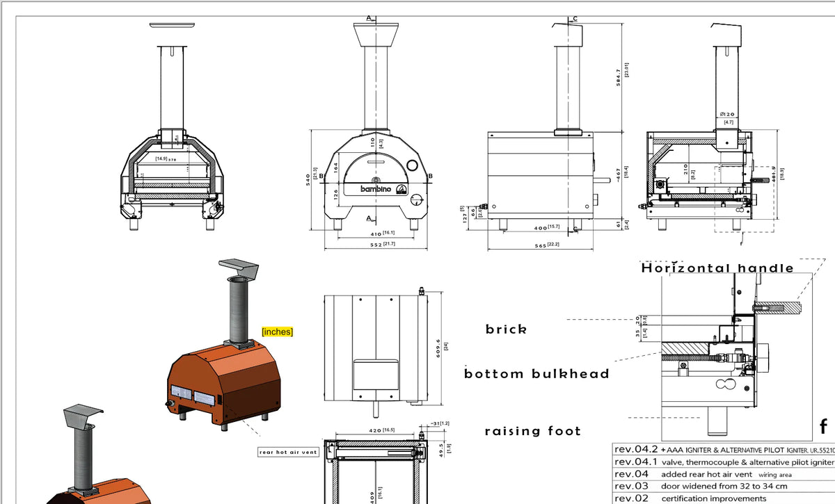Viewport: 835px width, 504px height.
Task: Click the round thermometer gauge on front view
Action: pyautogui.click(x=412, y=166)
